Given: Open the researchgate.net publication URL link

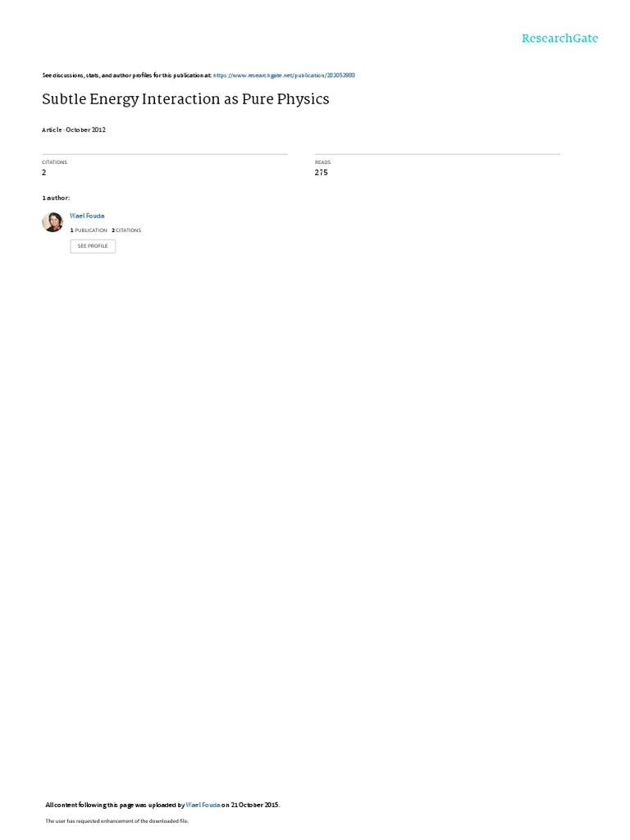Looking at the screenshot, I should 284,75.
